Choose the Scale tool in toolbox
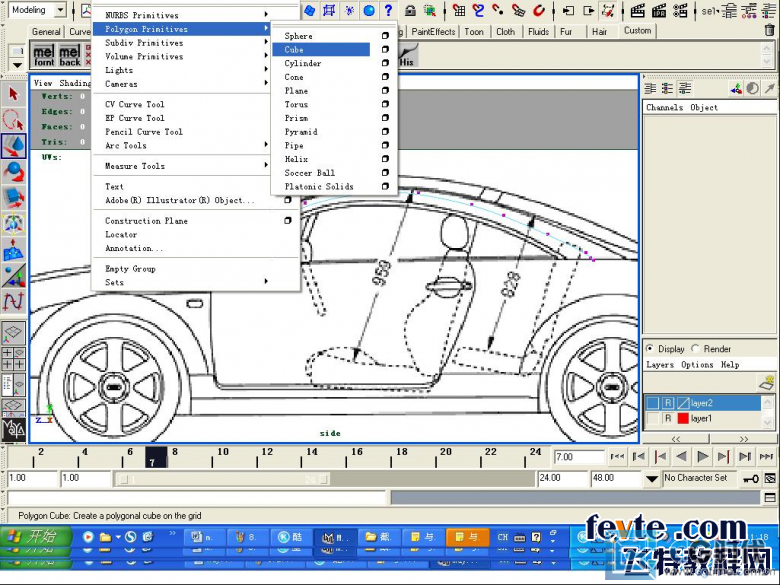 pos(13,197)
